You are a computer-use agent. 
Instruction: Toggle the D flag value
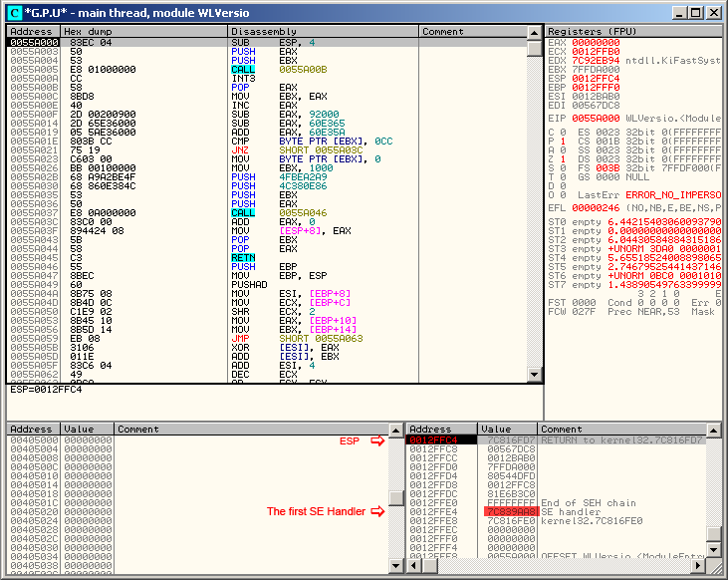click(x=563, y=186)
